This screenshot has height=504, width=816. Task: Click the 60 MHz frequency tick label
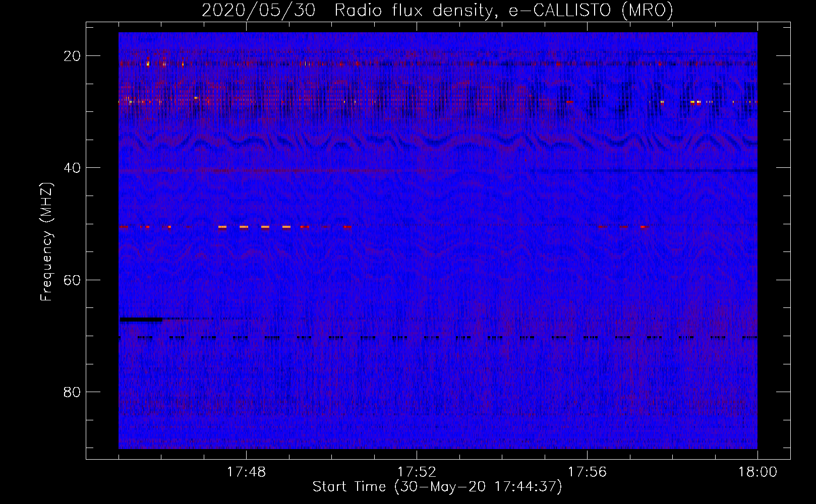tap(72, 280)
